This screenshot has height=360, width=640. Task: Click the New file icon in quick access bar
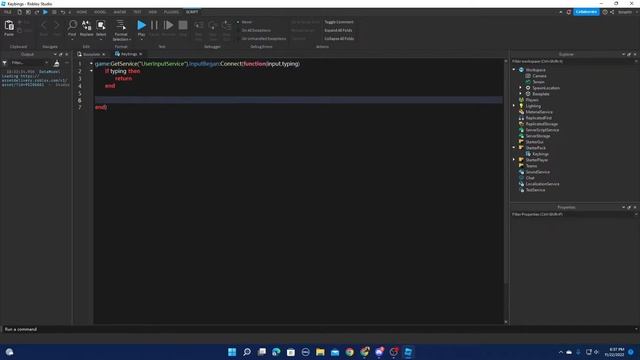pyautogui.click(x=19, y=12)
